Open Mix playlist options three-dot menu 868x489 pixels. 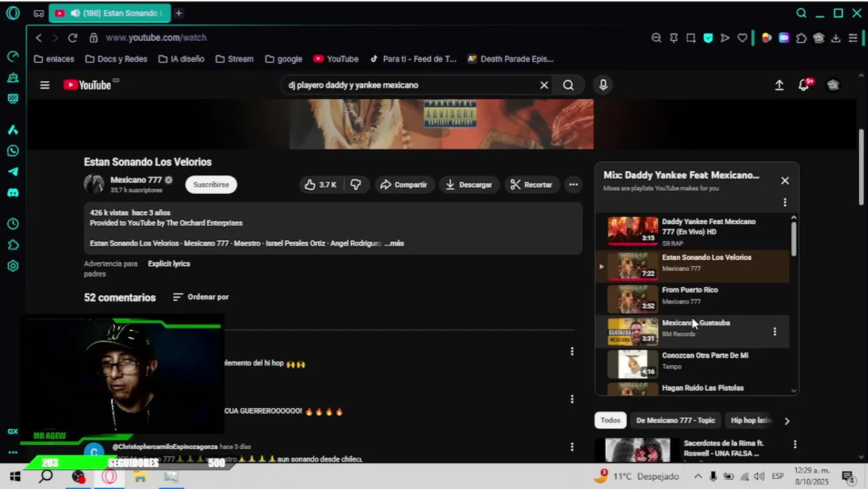click(x=785, y=202)
